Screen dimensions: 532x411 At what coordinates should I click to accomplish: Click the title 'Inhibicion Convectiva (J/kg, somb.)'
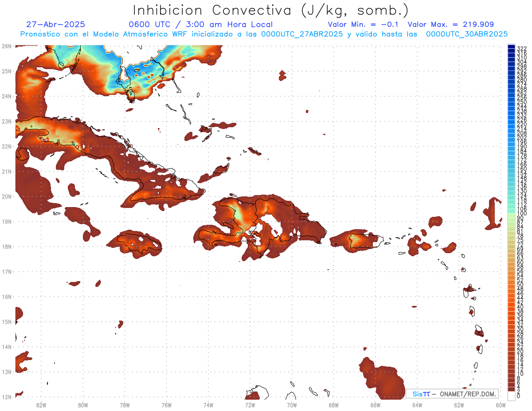(271, 11)
